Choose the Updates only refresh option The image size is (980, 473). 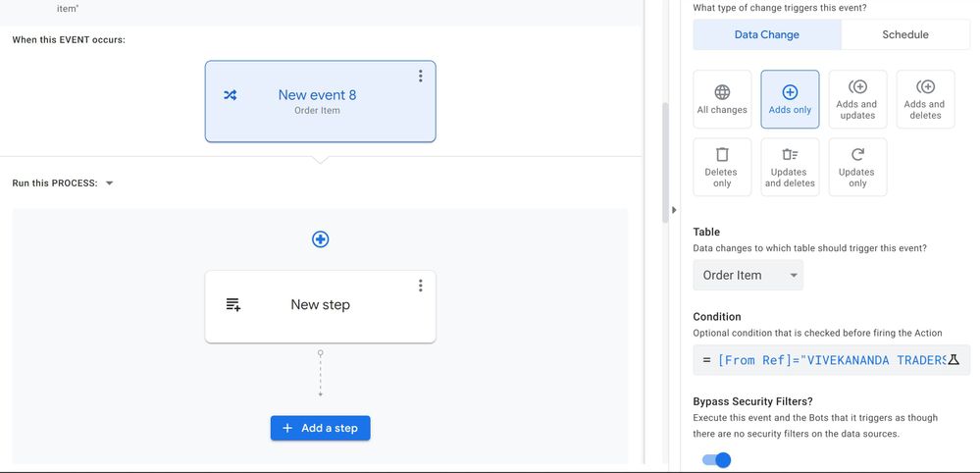tap(857, 167)
